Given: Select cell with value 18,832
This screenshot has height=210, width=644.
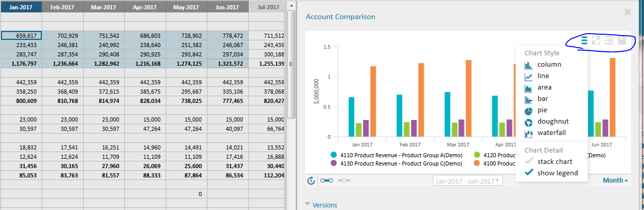Looking at the screenshot, I should [x=21, y=147].
